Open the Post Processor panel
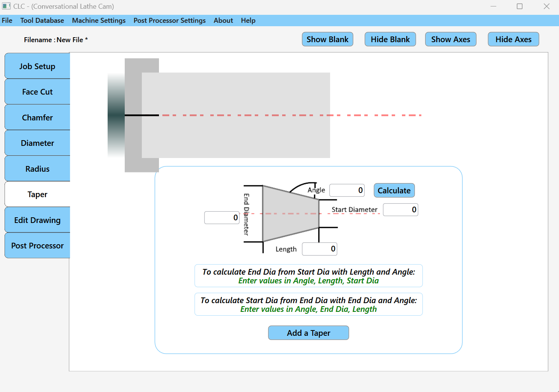559x392 pixels. pyautogui.click(x=37, y=245)
